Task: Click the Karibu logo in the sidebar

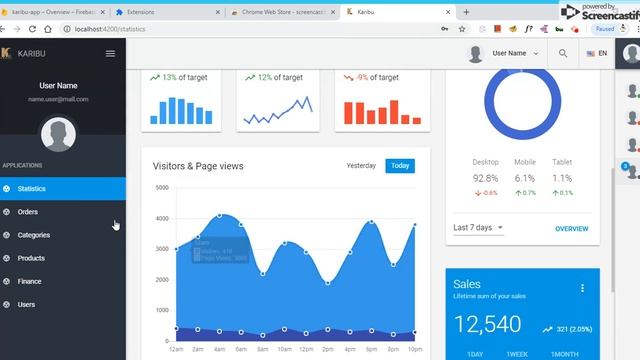Action: (x=6, y=53)
